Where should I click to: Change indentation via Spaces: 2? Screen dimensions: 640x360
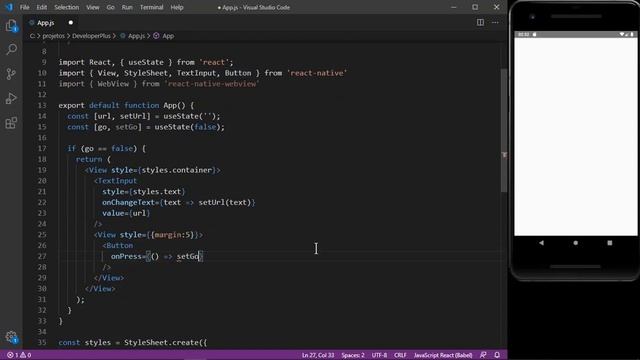click(x=353, y=355)
